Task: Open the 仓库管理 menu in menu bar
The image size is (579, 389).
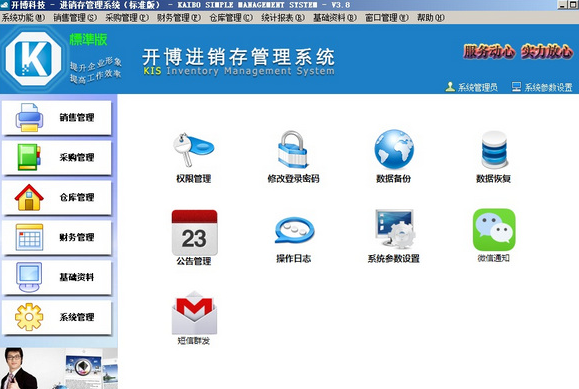Action: pyautogui.click(x=231, y=17)
